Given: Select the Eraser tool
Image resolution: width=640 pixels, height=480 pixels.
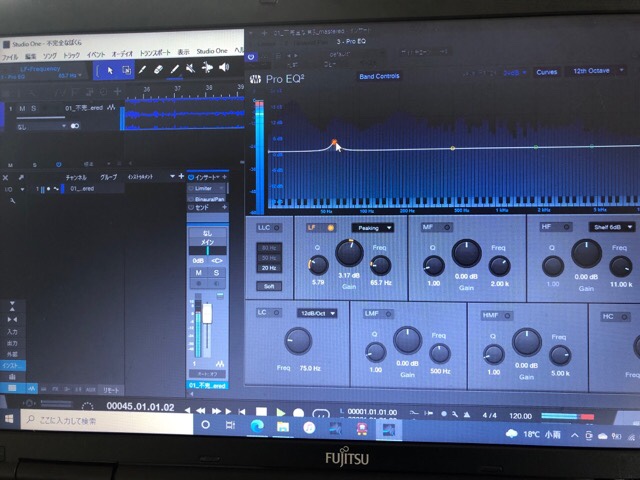Looking at the screenshot, I should pyautogui.click(x=158, y=69).
